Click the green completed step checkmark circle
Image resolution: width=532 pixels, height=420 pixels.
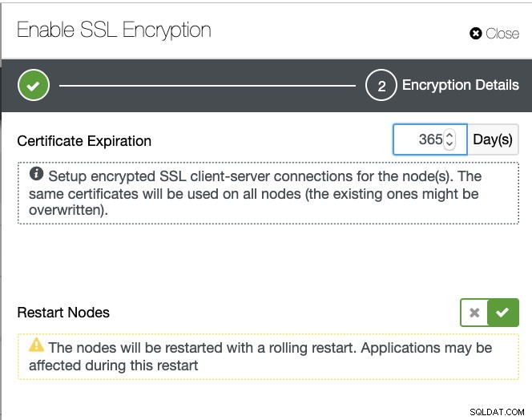point(34,85)
